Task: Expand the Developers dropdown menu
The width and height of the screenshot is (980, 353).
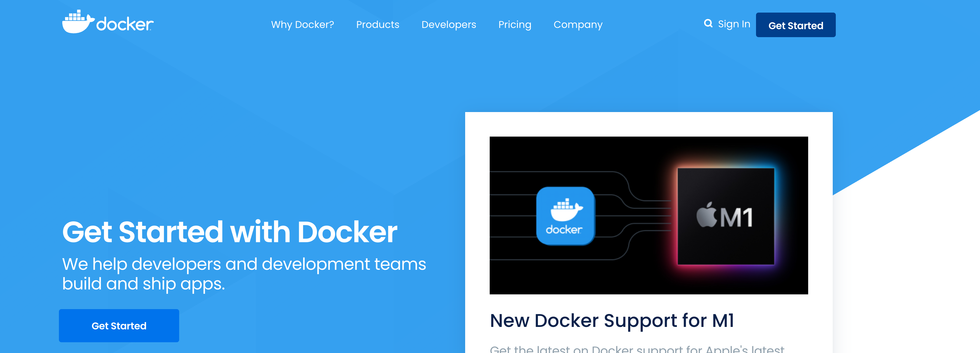Action: tap(449, 25)
